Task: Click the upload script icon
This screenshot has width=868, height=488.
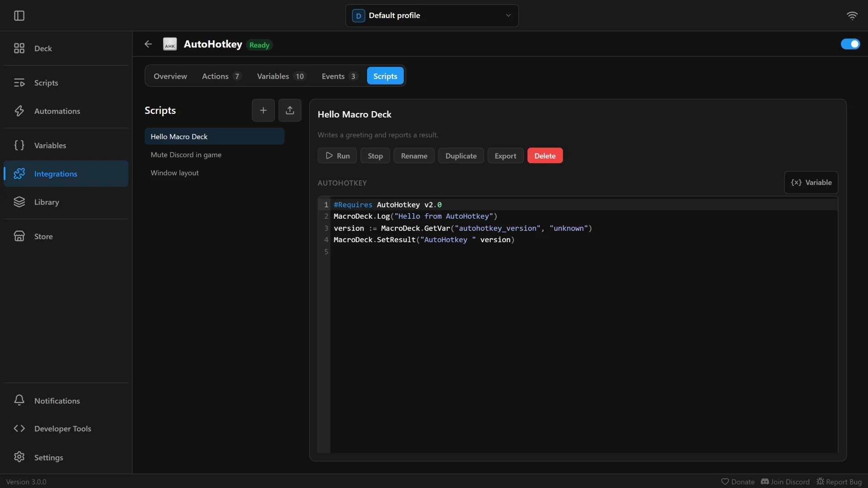Action: tap(290, 110)
